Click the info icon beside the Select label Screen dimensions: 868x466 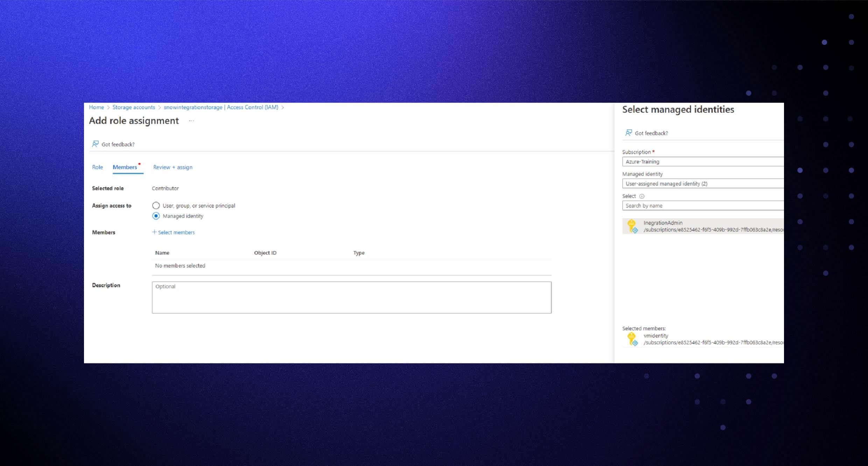(x=642, y=196)
